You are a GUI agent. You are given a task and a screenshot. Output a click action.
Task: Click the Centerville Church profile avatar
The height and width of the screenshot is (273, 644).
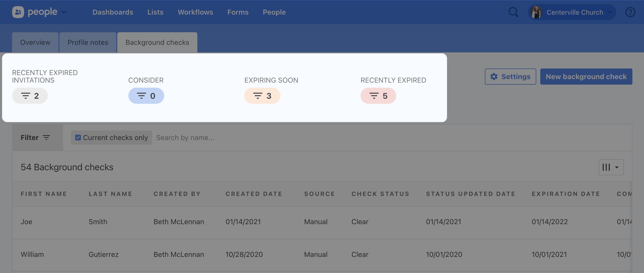pyautogui.click(x=536, y=12)
